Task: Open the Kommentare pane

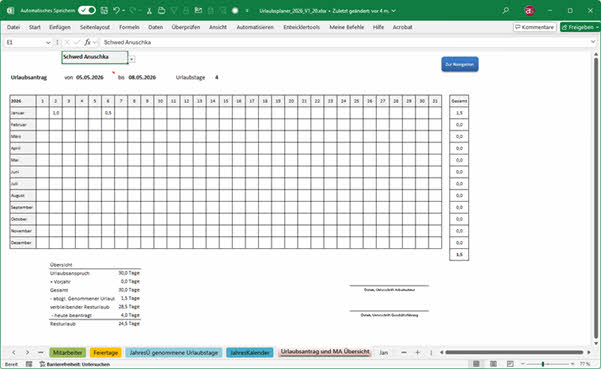Action: click(x=534, y=27)
